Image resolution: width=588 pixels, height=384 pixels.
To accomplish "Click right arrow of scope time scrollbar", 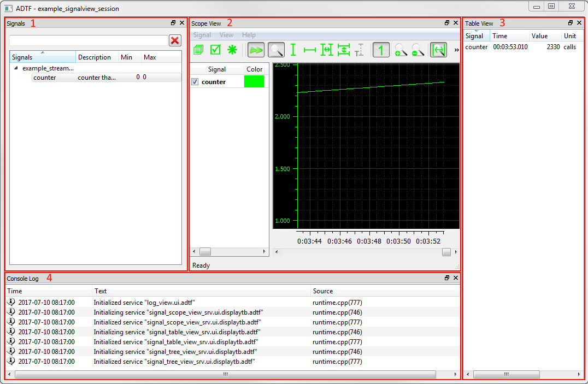I will pos(456,252).
